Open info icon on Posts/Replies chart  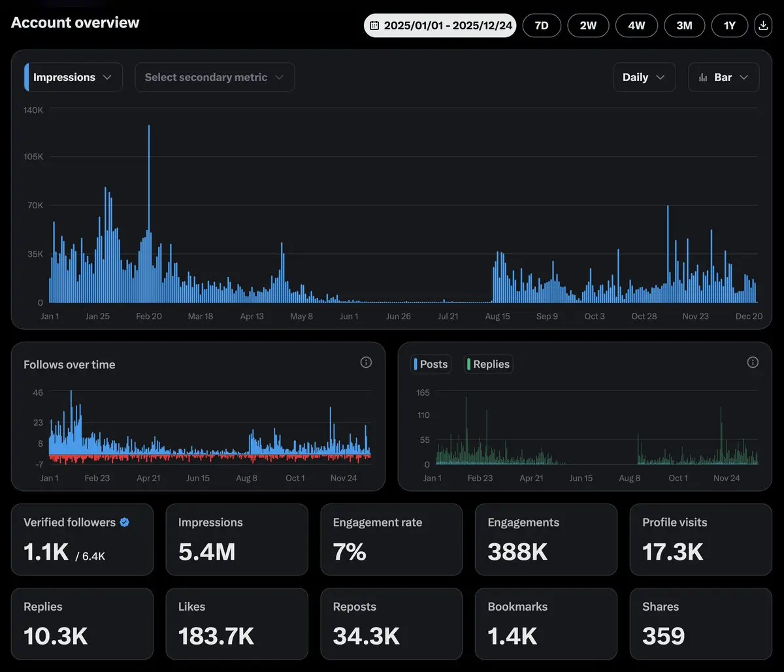coord(753,362)
